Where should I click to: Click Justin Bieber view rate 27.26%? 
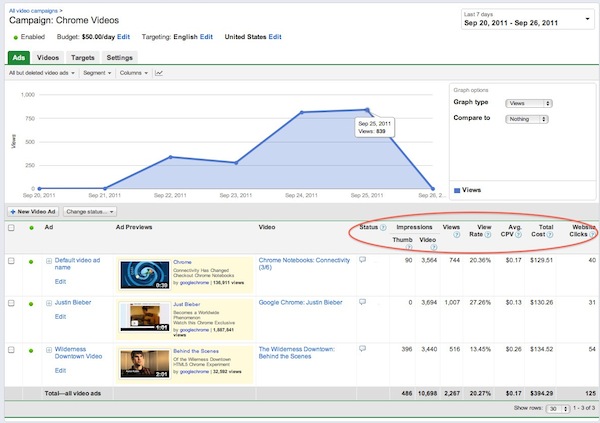pyautogui.click(x=480, y=302)
